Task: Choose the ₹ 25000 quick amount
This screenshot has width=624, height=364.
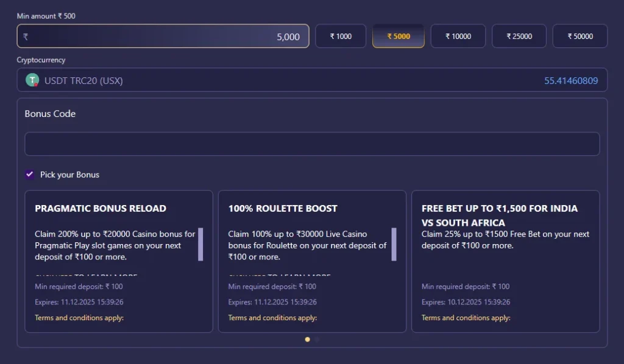Action: [x=519, y=37]
